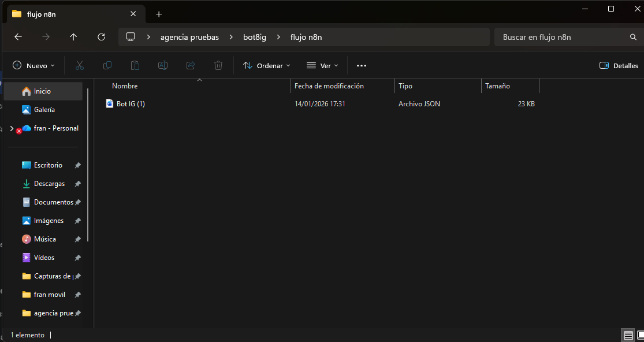Viewport: 644px width, 342px height.
Task: Open the Nuevo dropdown menu
Action: click(33, 66)
